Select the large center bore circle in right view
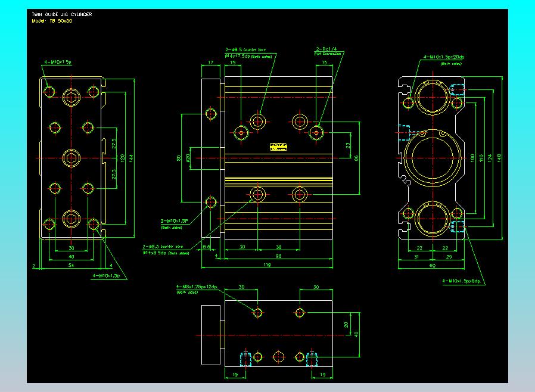Image resolution: width=535 pixels, height=392 pixels. (x=431, y=158)
